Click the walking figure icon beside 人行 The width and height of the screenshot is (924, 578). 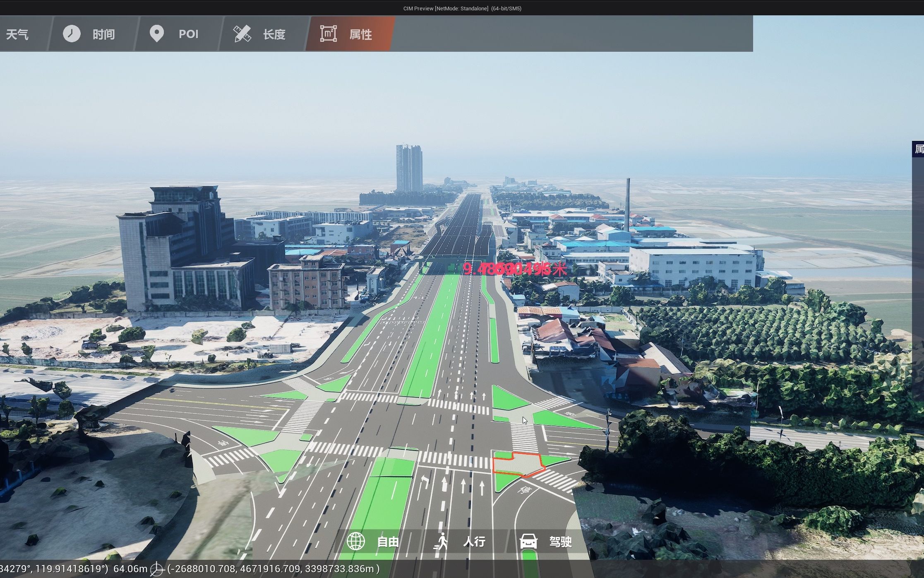tap(442, 541)
